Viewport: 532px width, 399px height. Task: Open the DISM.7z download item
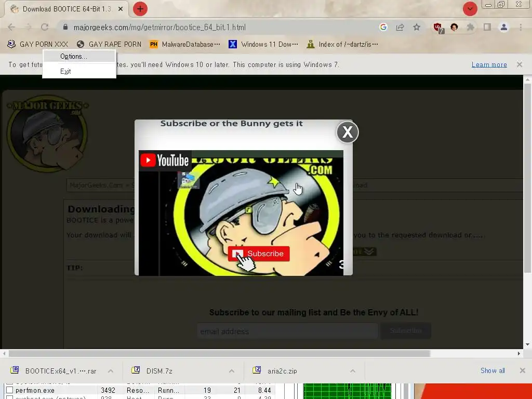pos(153,371)
